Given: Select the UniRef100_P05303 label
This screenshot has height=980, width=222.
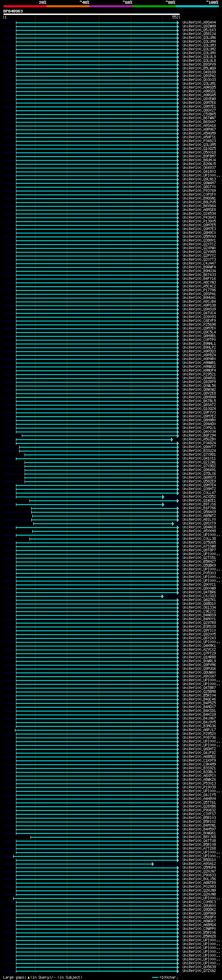Looking at the screenshot, I should click(199, 573).
